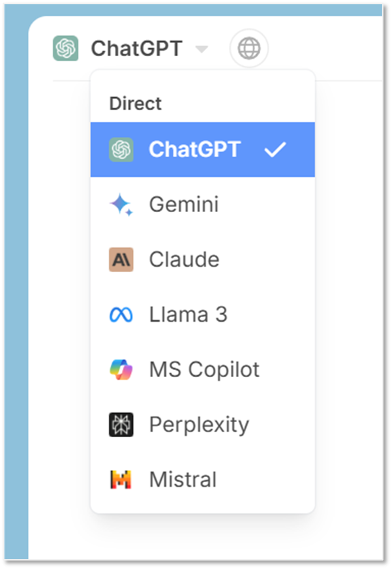Click the Mistral orange M icon

(121, 480)
